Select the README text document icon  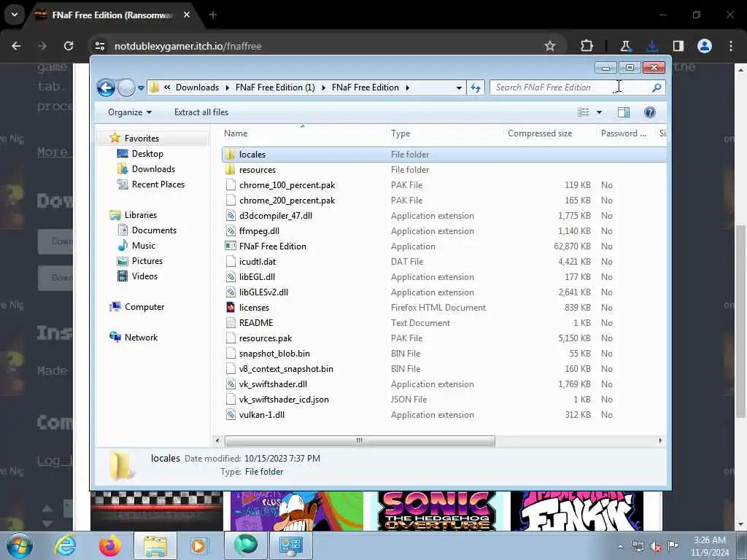click(231, 323)
